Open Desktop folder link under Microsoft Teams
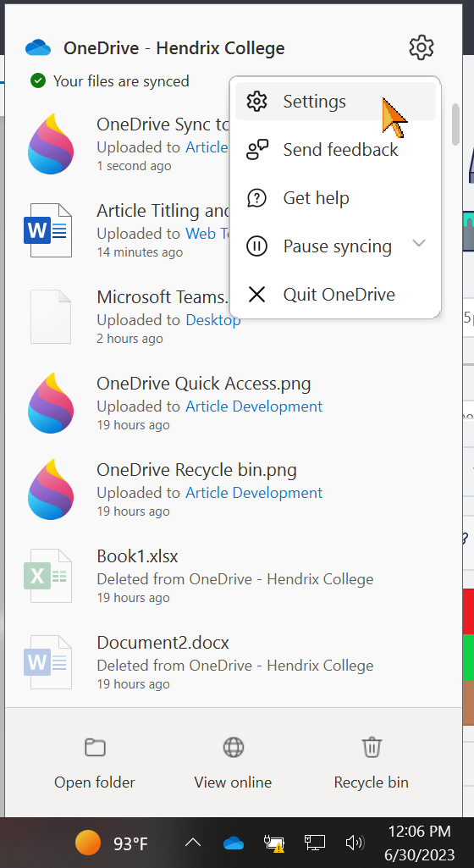474x868 pixels. click(x=213, y=320)
